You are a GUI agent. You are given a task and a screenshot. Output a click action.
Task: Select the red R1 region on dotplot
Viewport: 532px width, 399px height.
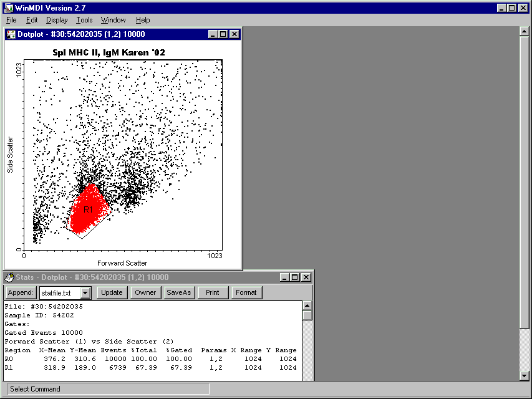tap(87, 212)
